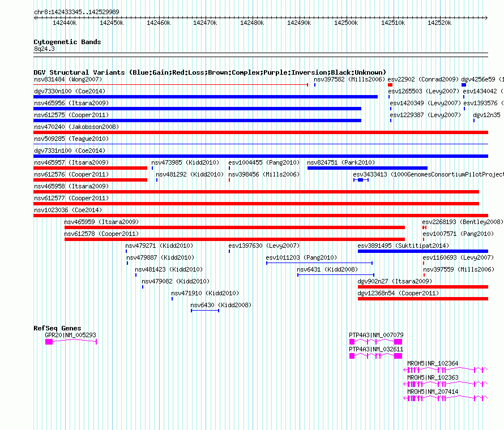
Task: Open the DGV Structural Variants track heading
Action: coord(210,72)
